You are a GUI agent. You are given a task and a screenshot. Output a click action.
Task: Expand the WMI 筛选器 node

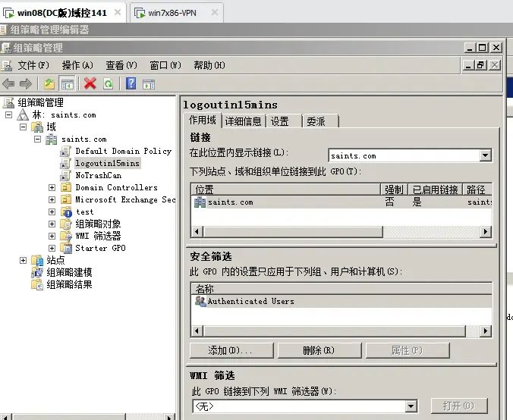pyautogui.click(x=52, y=236)
